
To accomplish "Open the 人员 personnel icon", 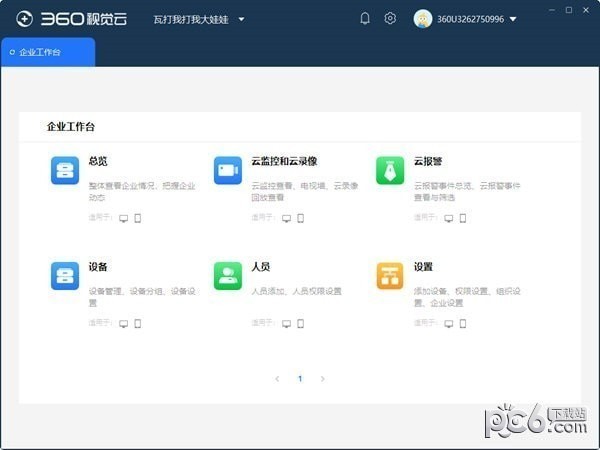I will coord(228,276).
